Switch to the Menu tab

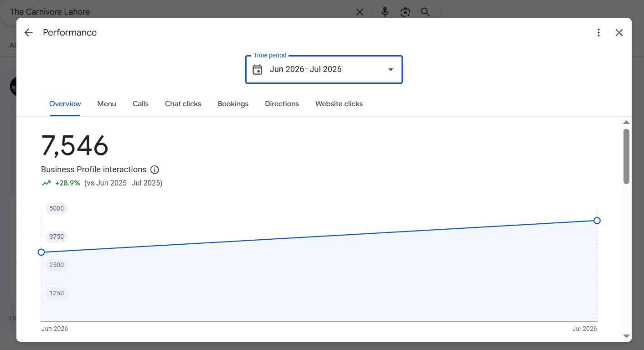coord(107,104)
